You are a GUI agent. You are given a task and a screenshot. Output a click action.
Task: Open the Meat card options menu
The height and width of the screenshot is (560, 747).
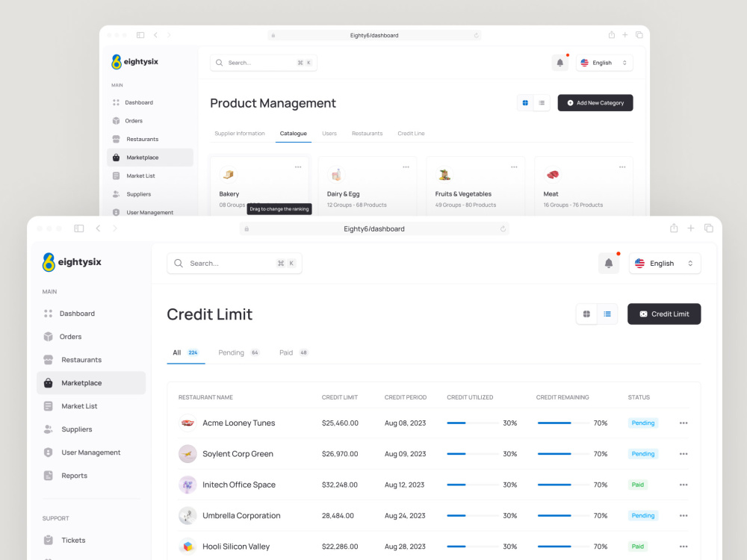622,167
